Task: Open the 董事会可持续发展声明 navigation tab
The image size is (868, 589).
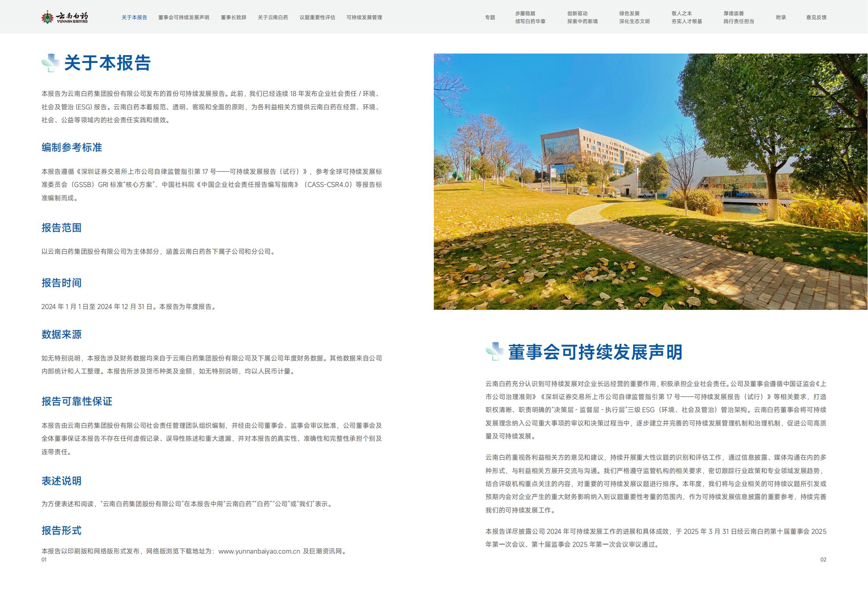Action: coord(184,17)
